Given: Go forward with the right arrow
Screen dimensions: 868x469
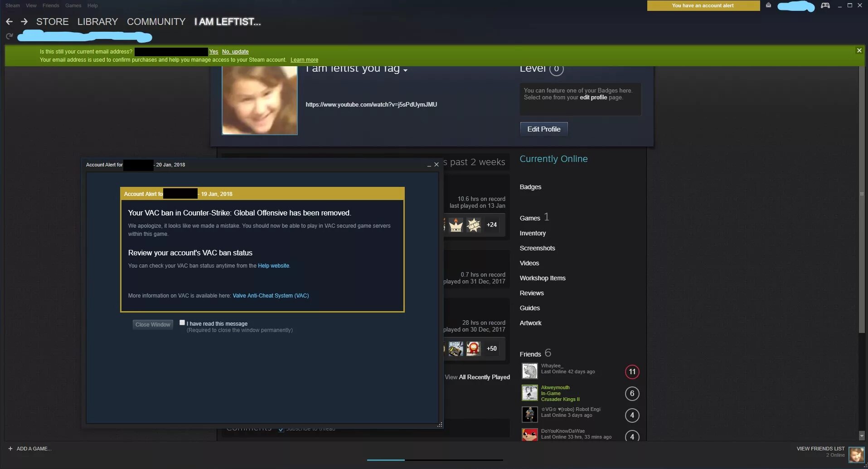Looking at the screenshot, I should pyautogui.click(x=24, y=22).
